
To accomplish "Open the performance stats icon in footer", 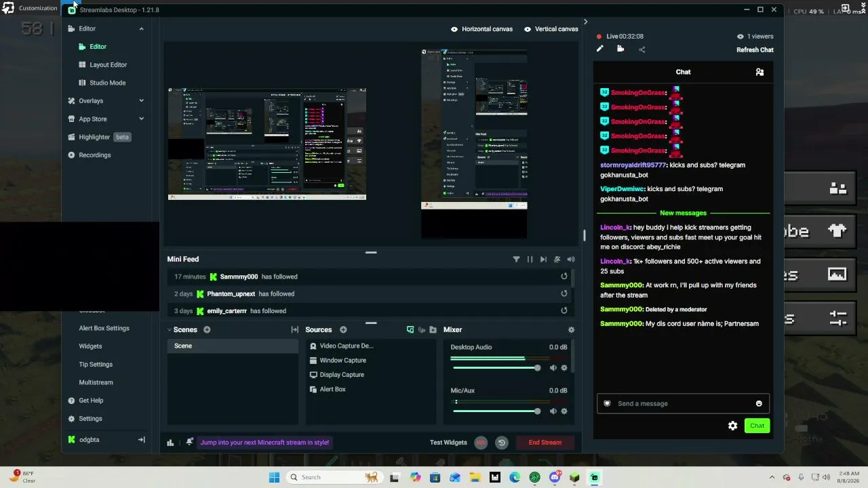I will coord(170,443).
